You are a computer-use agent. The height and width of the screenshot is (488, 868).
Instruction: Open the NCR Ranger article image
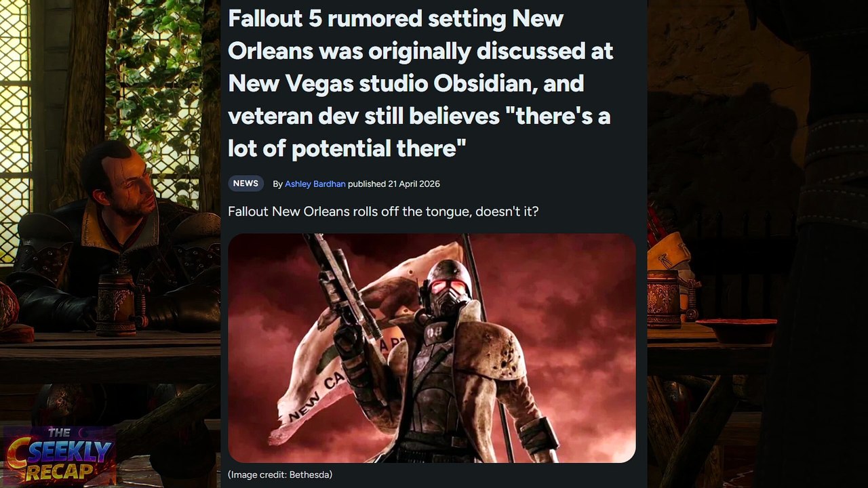pyautogui.click(x=432, y=348)
